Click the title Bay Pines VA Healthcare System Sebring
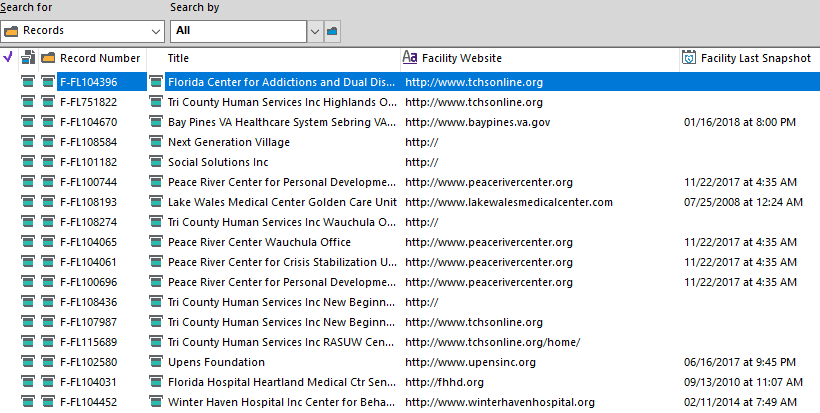Image resolution: width=820 pixels, height=413 pixels. (281, 122)
